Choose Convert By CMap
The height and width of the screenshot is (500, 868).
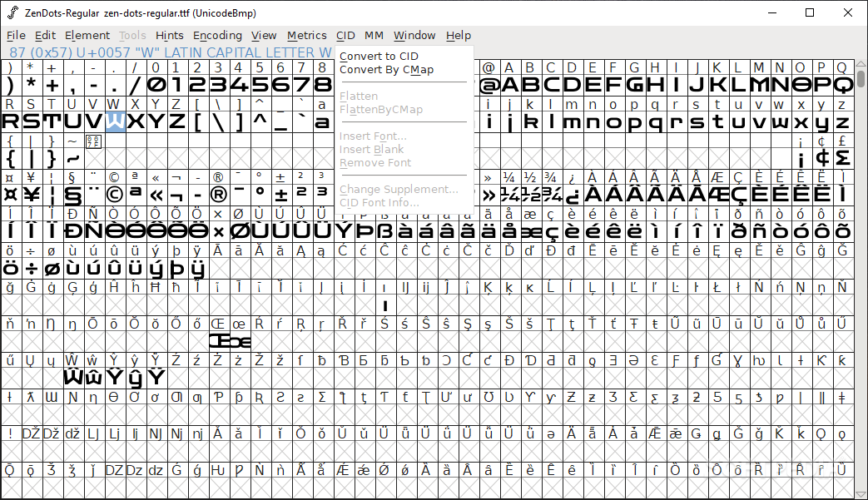pos(386,70)
